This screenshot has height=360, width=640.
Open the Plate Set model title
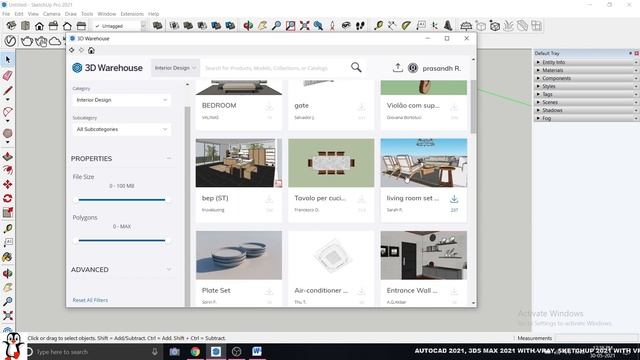(x=216, y=290)
